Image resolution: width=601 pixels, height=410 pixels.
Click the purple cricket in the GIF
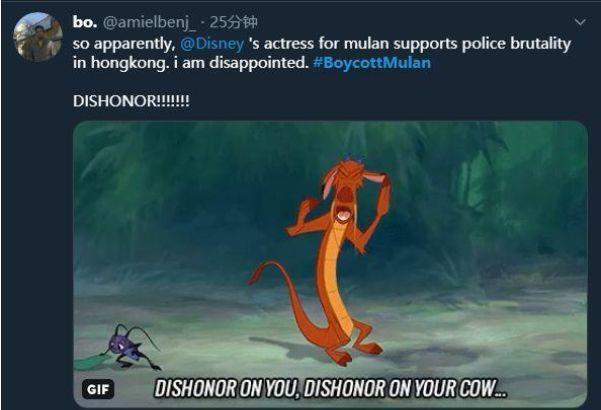pyautogui.click(x=133, y=348)
